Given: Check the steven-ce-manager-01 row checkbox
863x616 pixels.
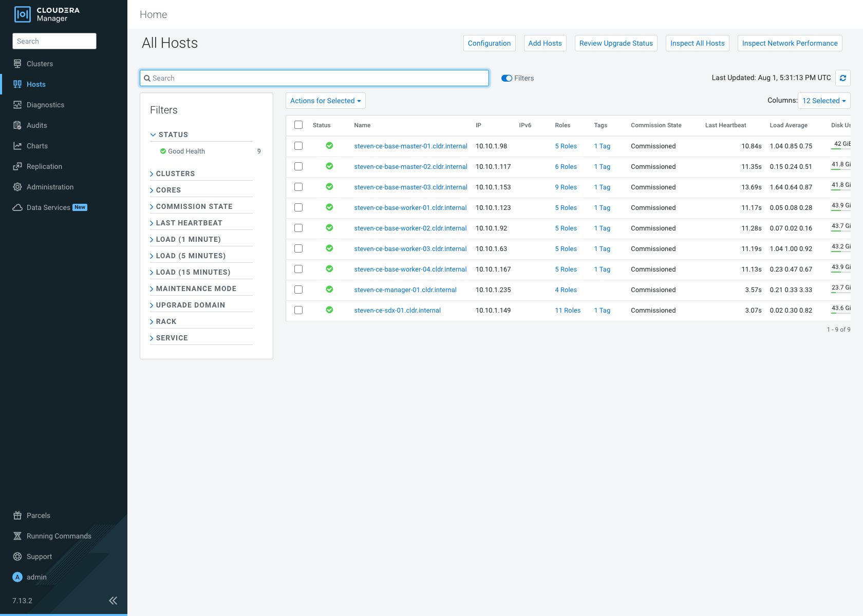Looking at the screenshot, I should (298, 290).
